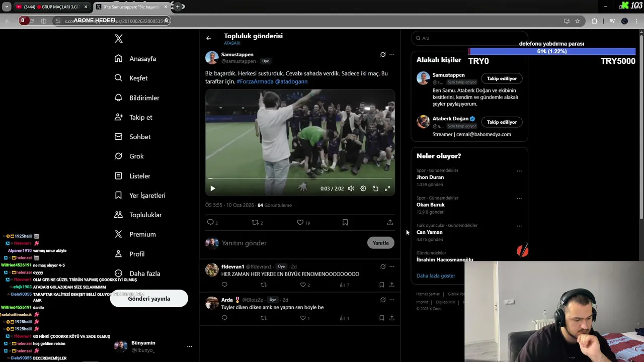The width and height of the screenshot is (644, 362).
Task: Open video settings gear
Action: (363, 189)
